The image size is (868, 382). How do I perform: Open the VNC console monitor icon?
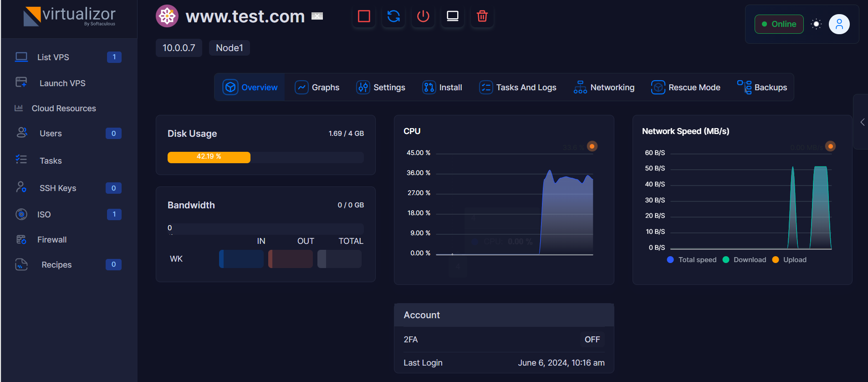(x=453, y=16)
